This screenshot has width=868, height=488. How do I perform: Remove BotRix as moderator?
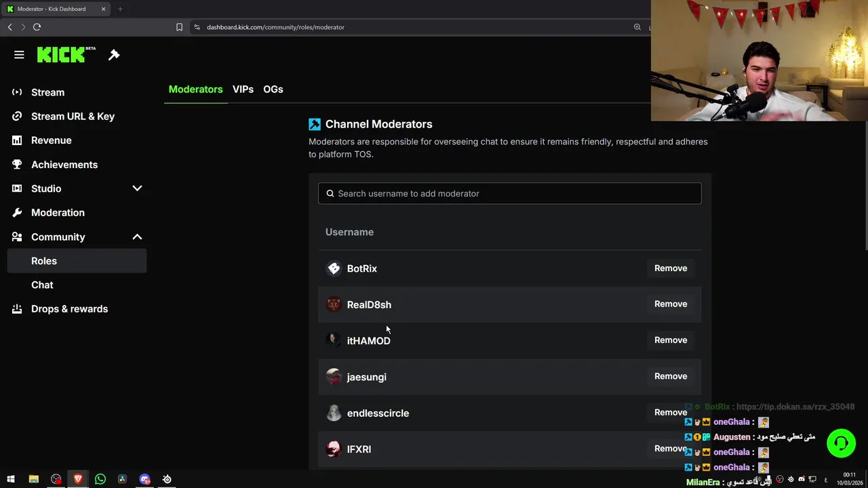(x=670, y=268)
